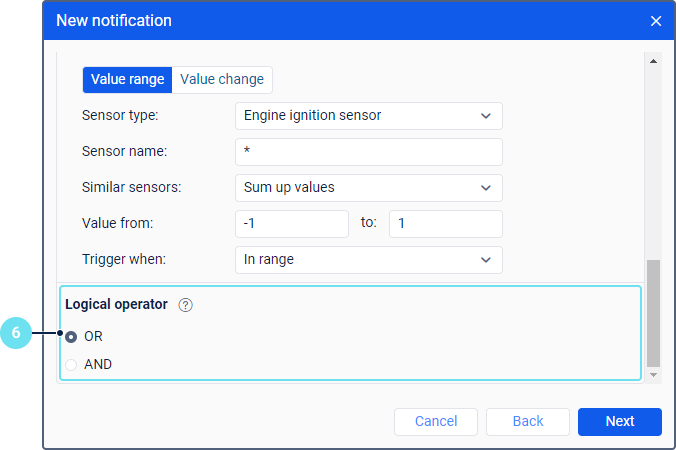Click the Value to input field

point(445,224)
